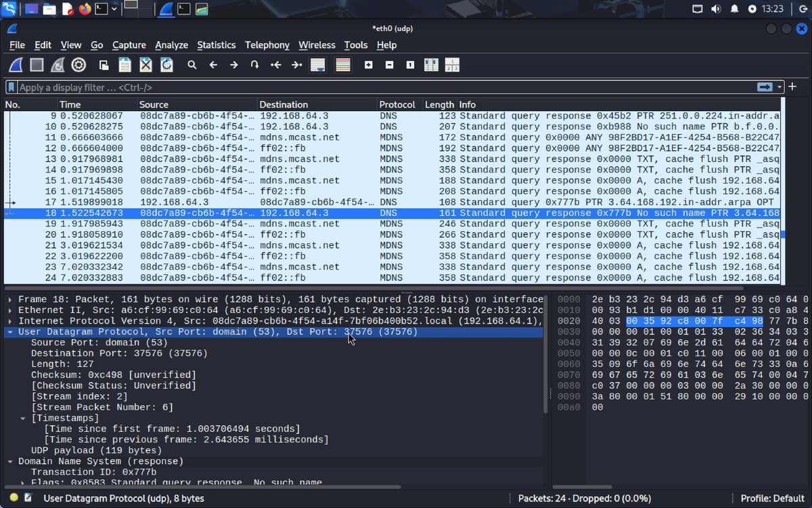This screenshot has height=508, width=812.
Task: Expand the Flags 0x8583 subtree
Action: (x=23, y=484)
